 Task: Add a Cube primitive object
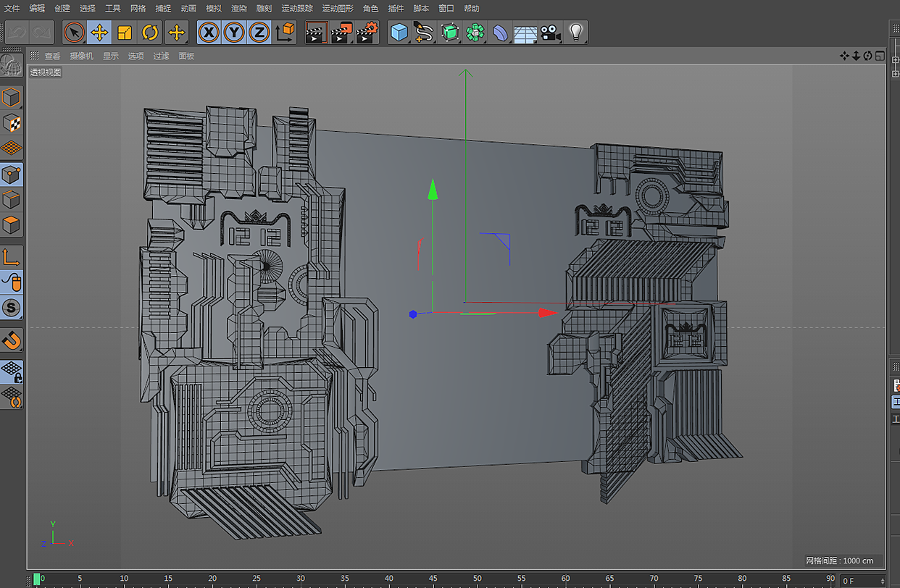(x=399, y=33)
